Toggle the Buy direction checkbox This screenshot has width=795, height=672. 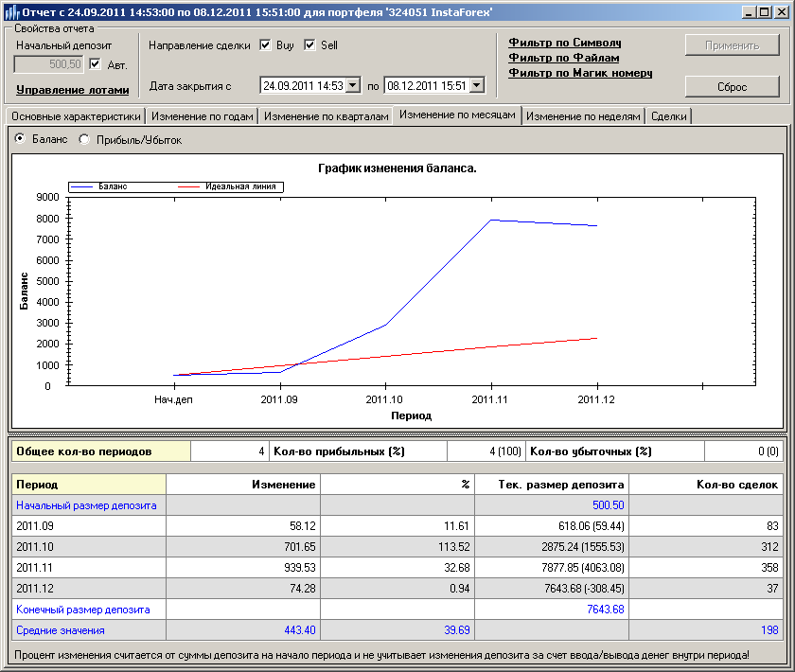click(x=265, y=44)
